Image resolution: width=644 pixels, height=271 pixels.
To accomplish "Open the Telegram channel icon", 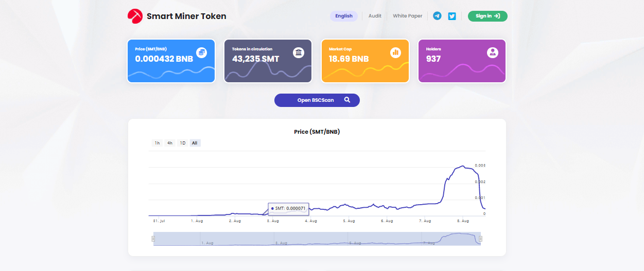I will coord(437,16).
